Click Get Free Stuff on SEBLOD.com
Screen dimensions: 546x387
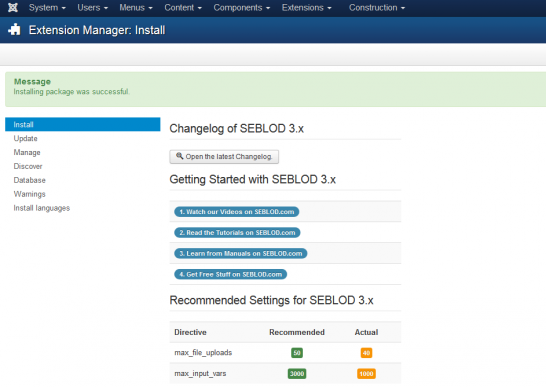click(x=231, y=274)
